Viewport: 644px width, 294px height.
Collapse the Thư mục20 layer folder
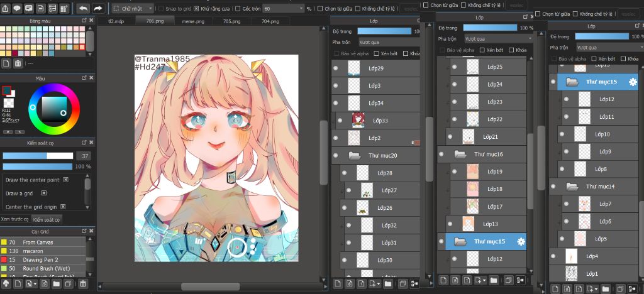(354, 156)
